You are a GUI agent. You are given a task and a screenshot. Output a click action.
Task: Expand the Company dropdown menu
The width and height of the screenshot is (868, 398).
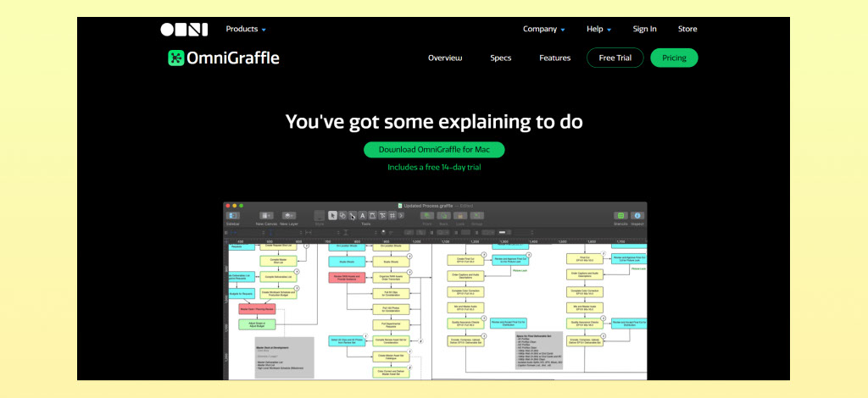[x=543, y=30]
